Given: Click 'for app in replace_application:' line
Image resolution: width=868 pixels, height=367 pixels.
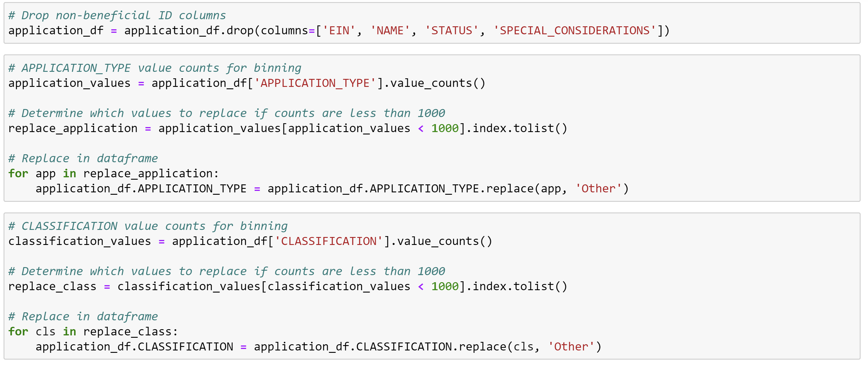Looking at the screenshot, I should coord(113,173).
